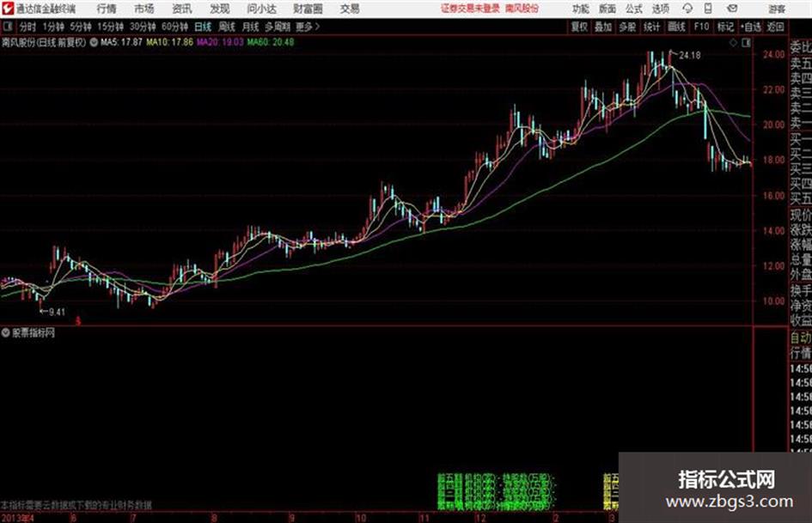Click the 证券交易未登录 login link
The image size is (812, 523).
[x=470, y=9]
